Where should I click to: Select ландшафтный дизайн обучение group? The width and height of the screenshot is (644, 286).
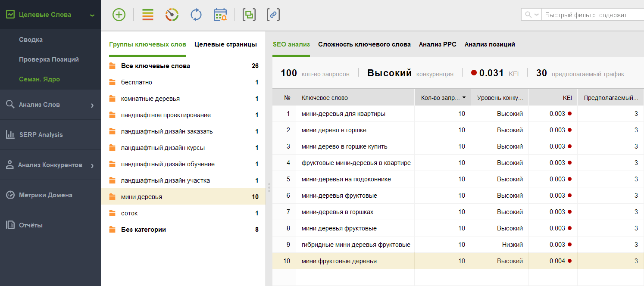coord(183,164)
